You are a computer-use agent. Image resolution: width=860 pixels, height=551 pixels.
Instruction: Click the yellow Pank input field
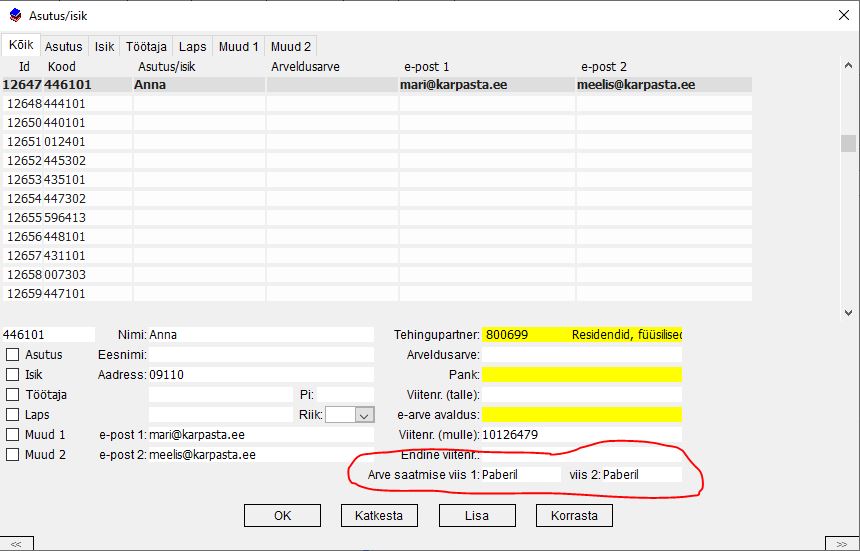coord(581,375)
